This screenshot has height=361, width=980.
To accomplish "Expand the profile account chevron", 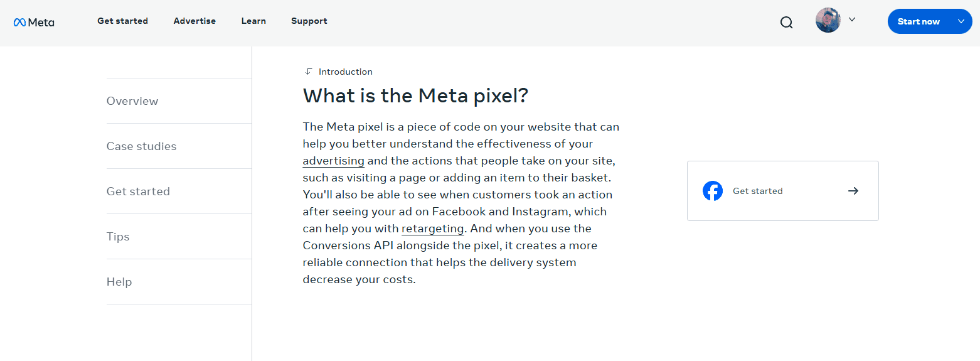I will coord(852,19).
